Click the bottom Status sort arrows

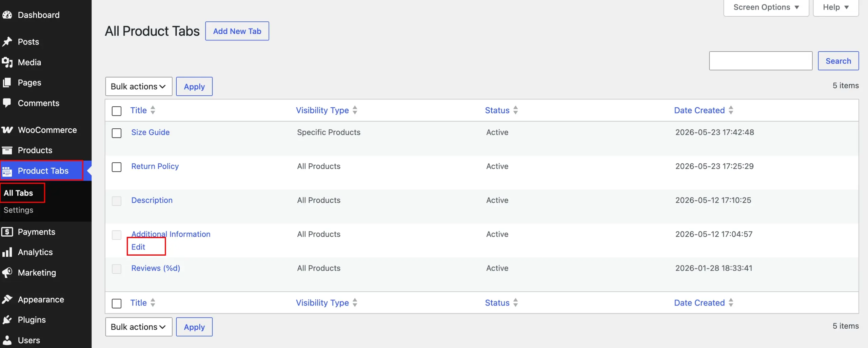point(516,303)
